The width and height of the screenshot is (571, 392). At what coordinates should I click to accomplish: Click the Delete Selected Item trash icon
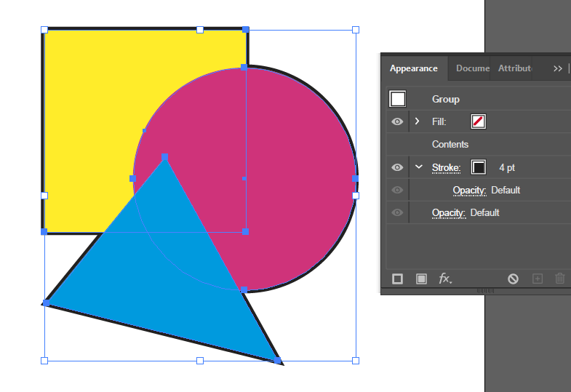tap(559, 279)
